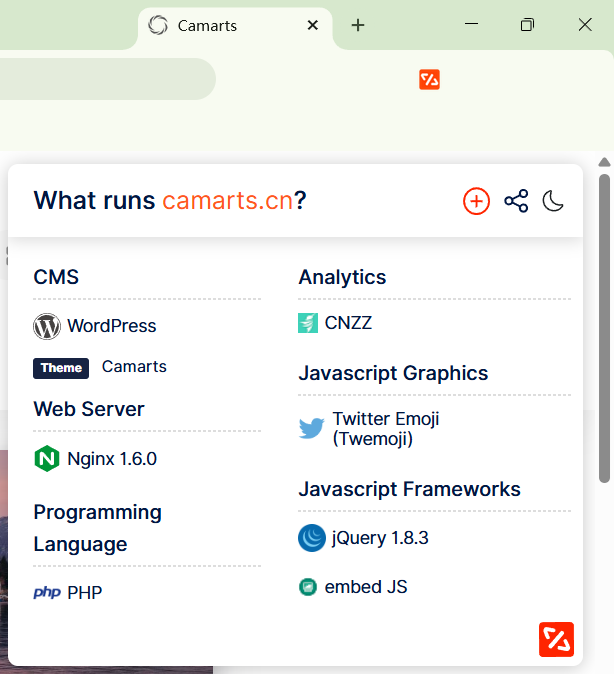Click the Twitter bird Twemoji icon
Image resolution: width=614 pixels, height=674 pixels.
(311, 428)
